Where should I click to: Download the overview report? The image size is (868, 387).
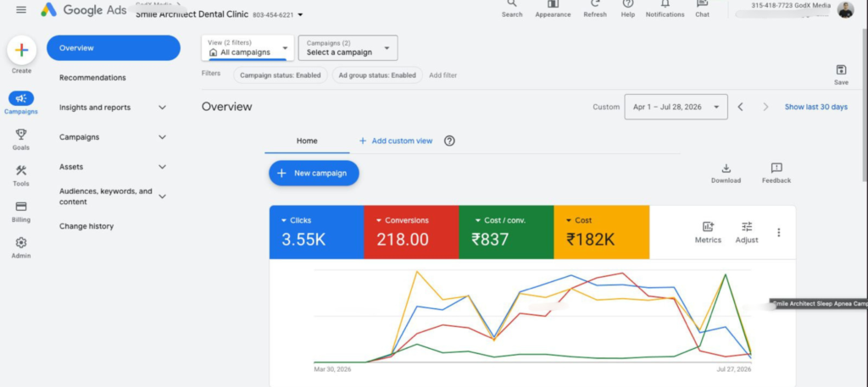726,173
